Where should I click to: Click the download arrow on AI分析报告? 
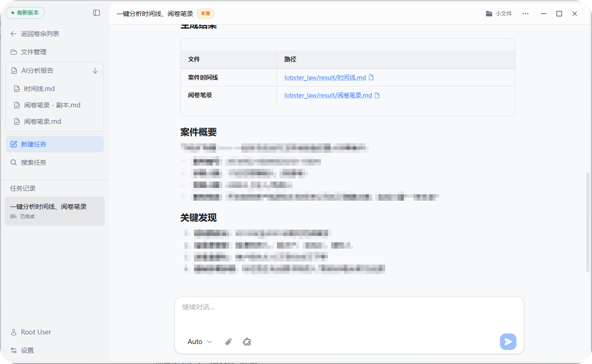point(95,71)
